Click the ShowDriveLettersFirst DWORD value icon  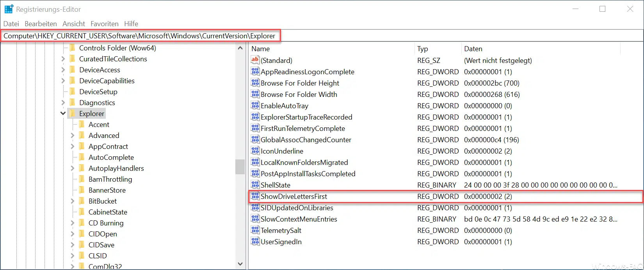(255, 196)
